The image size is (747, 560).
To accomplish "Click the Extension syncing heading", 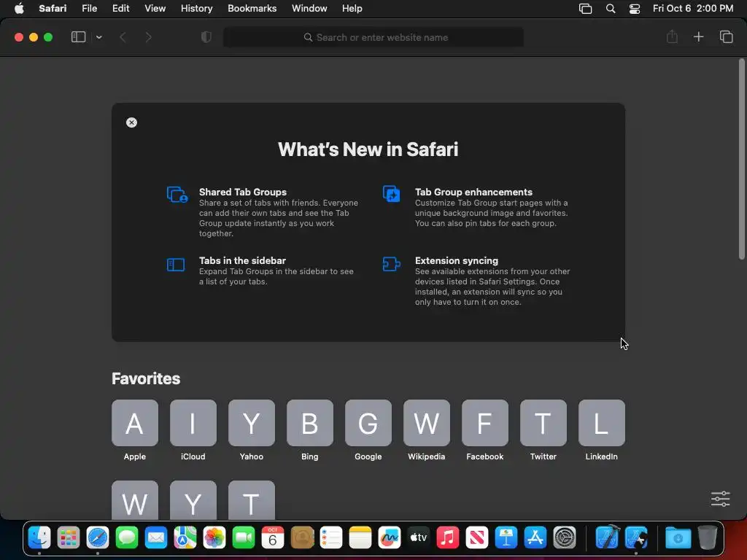I will pyautogui.click(x=457, y=260).
